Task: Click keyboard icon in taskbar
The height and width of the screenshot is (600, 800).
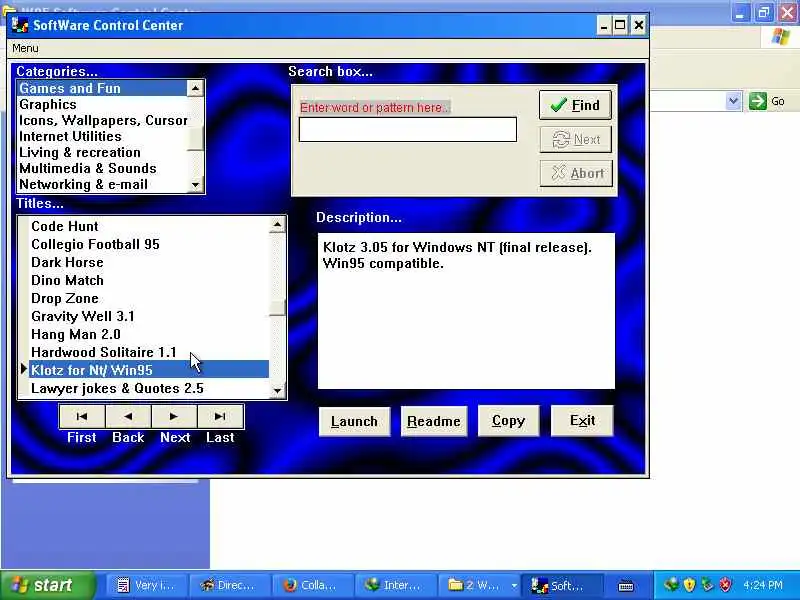Action: click(x=626, y=586)
